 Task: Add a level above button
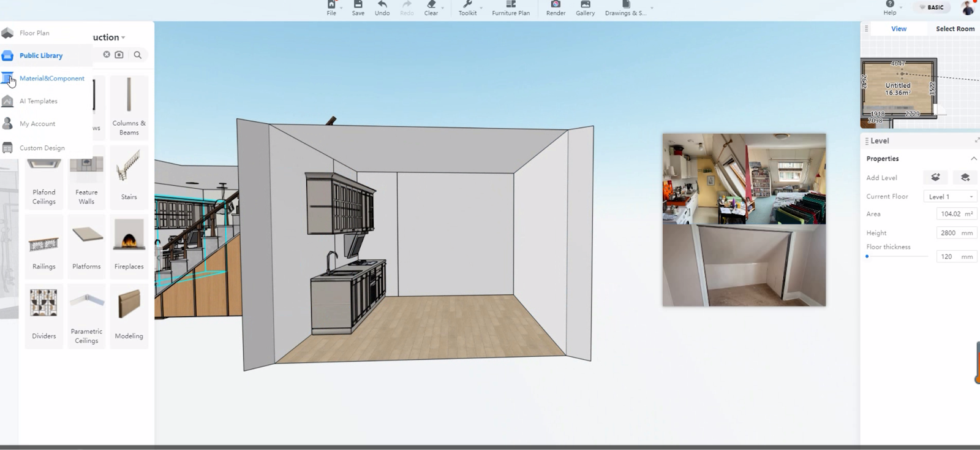point(935,178)
